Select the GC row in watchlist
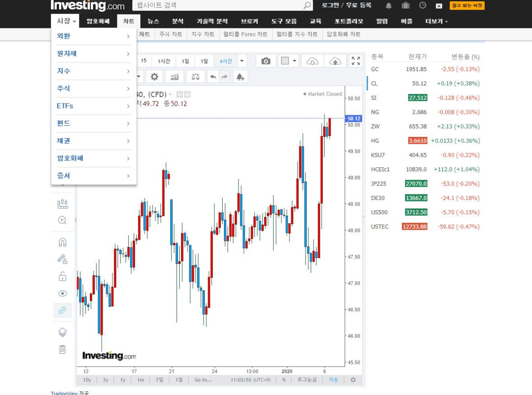Screen dimensions: 532x395 [x=425, y=69]
